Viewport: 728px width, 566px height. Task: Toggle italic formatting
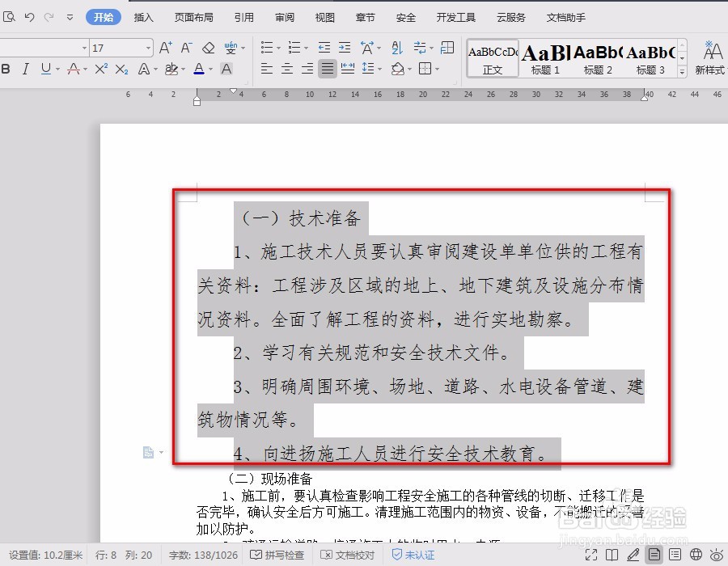(26, 69)
